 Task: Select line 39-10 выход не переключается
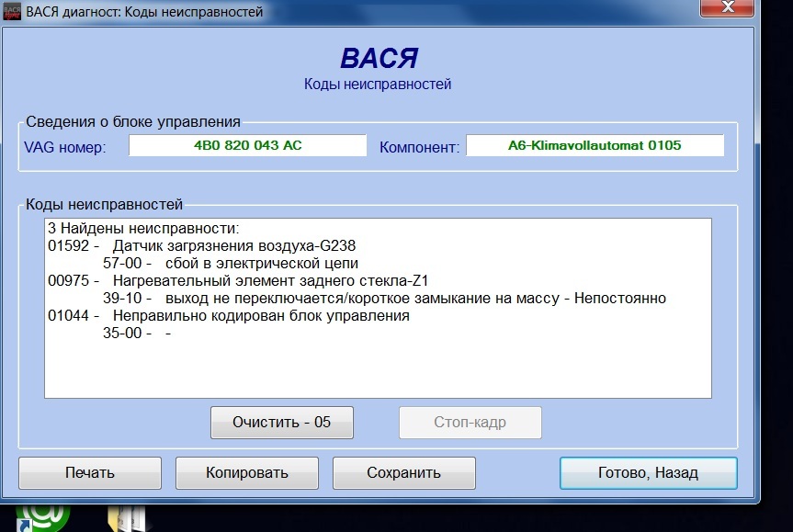(384, 299)
